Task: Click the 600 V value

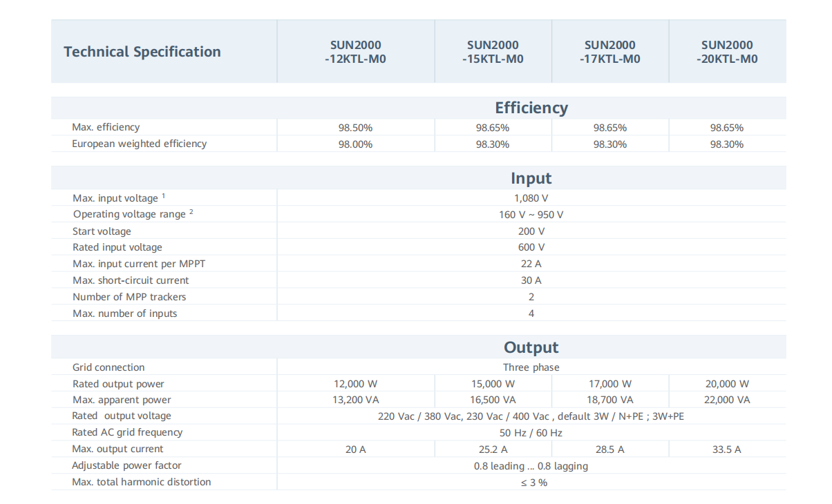Action: pos(531,247)
